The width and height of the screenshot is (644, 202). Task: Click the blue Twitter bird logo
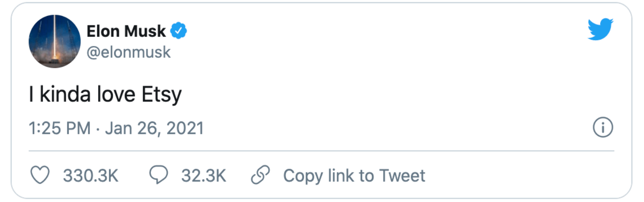[x=601, y=29]
